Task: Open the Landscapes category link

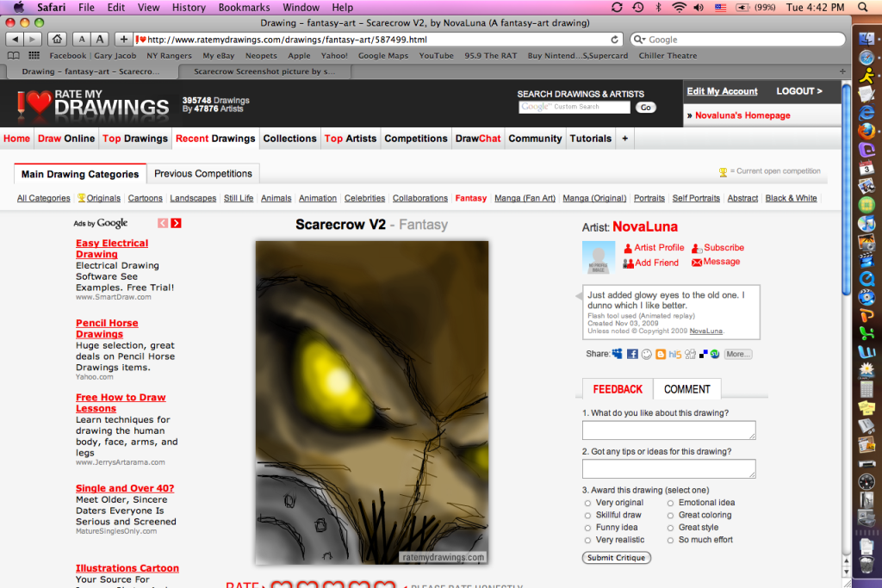Action: [193, 198]
